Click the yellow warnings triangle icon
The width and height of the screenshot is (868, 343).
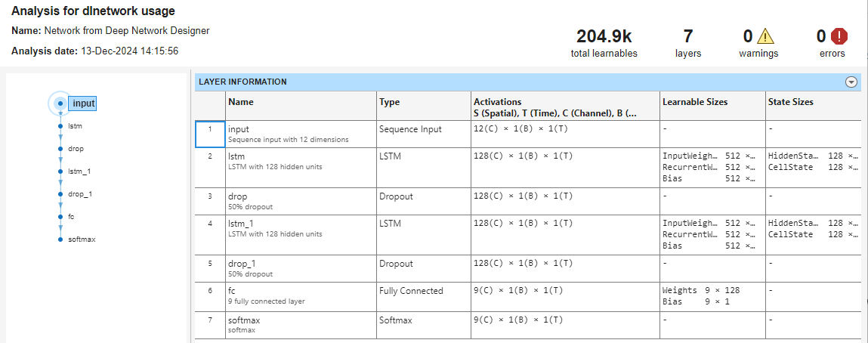click(766, 36)
